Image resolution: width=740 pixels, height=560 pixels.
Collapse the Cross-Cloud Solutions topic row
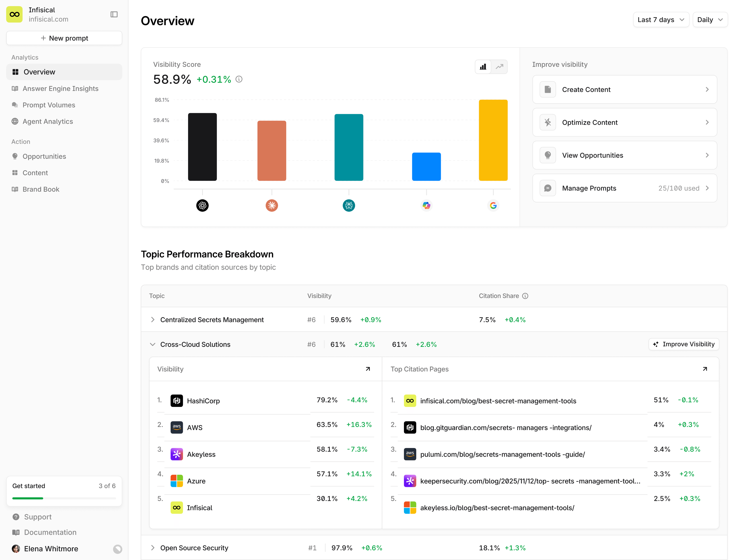(x=153, y=344)
